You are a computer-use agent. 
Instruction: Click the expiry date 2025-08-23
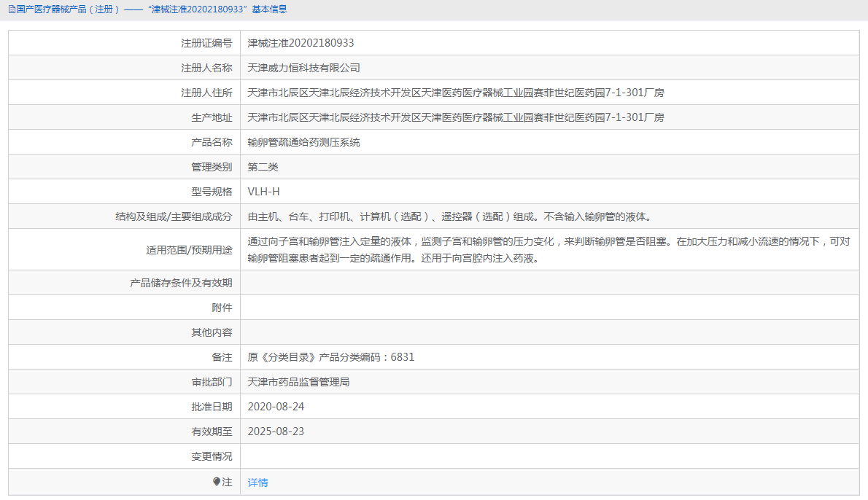click(x=276, y=431)
